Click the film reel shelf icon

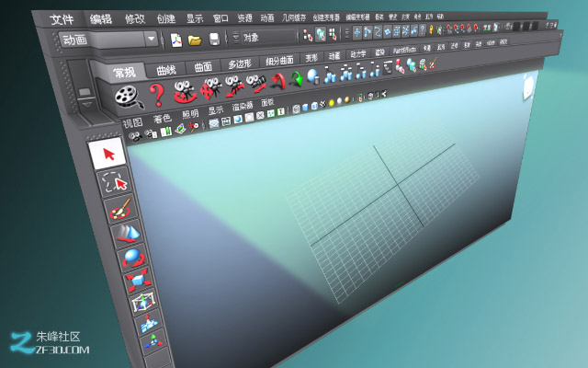click(x=129, y=97)
